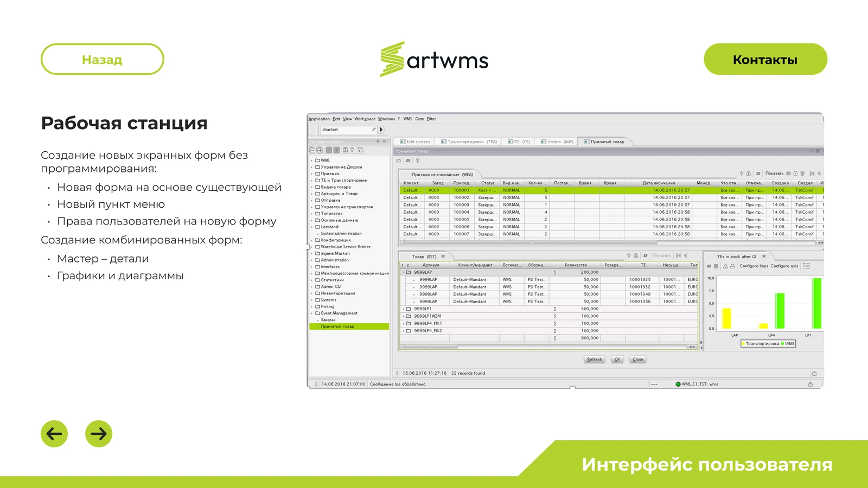Open list options icon in chart toolbar
868x488 pixels.
click(x=807, y=266)
